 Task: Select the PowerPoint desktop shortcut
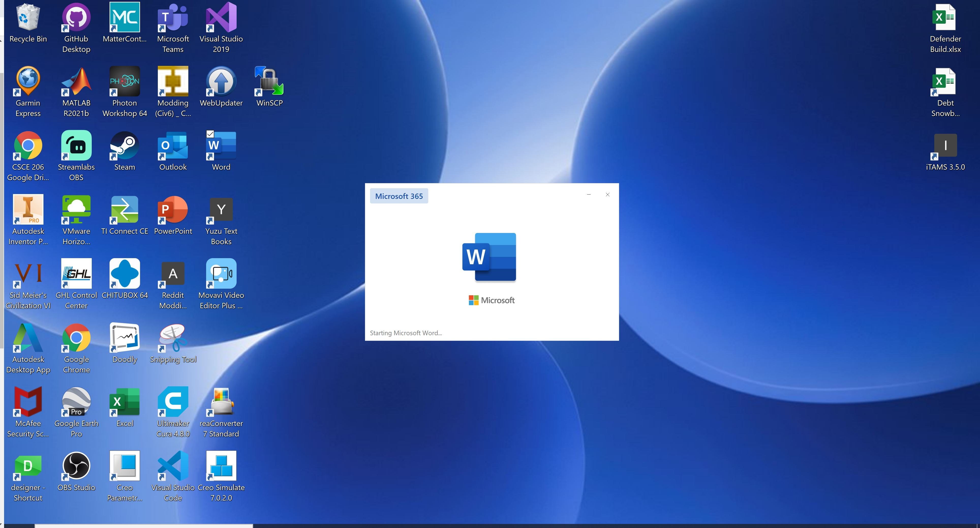tap(173, 209)
